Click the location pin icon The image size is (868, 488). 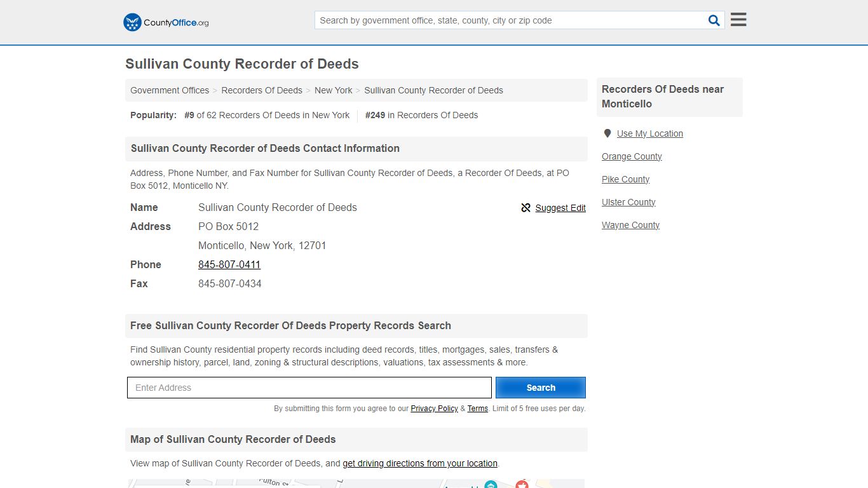pyautogui.click(x=607, y=133)
